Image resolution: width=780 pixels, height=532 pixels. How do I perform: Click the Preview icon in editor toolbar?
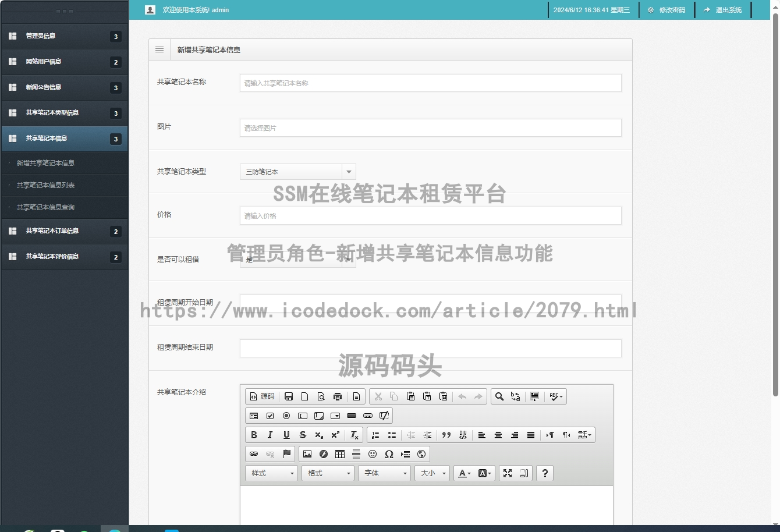click(x=321, y=396)
